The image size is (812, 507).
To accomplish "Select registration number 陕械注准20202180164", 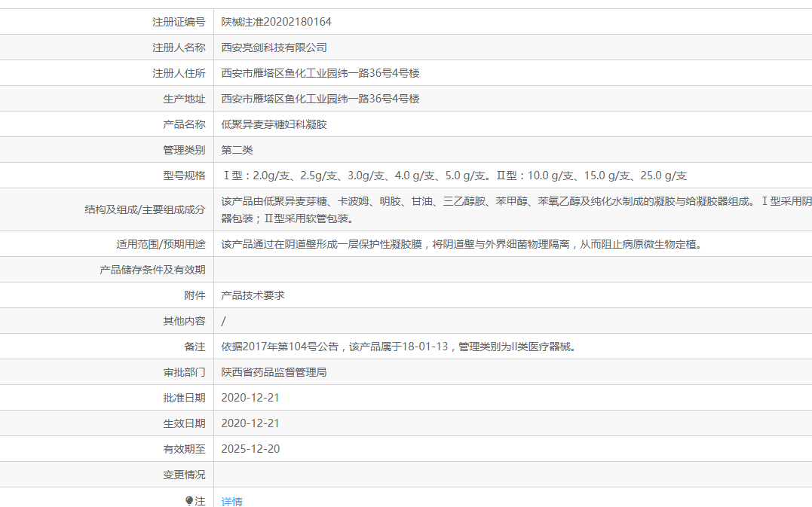I will [x=276, y=22].
